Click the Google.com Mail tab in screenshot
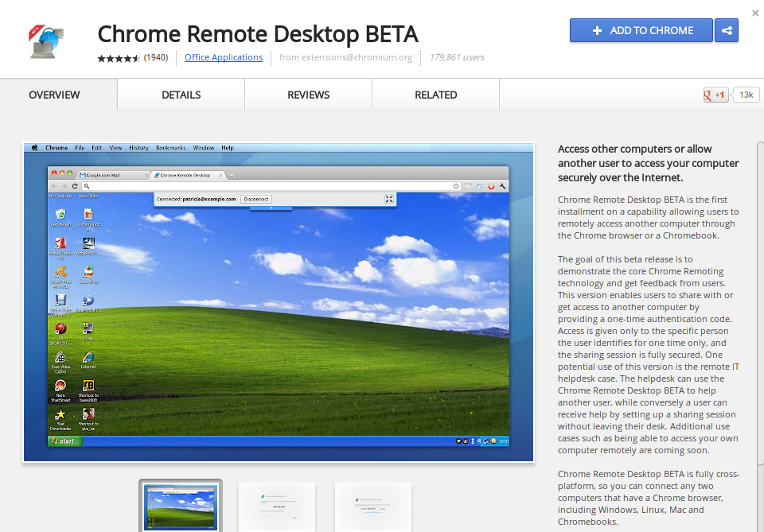The width and height of the screenshot is (764, 532). pyautogui.click(x=113, y=175)
